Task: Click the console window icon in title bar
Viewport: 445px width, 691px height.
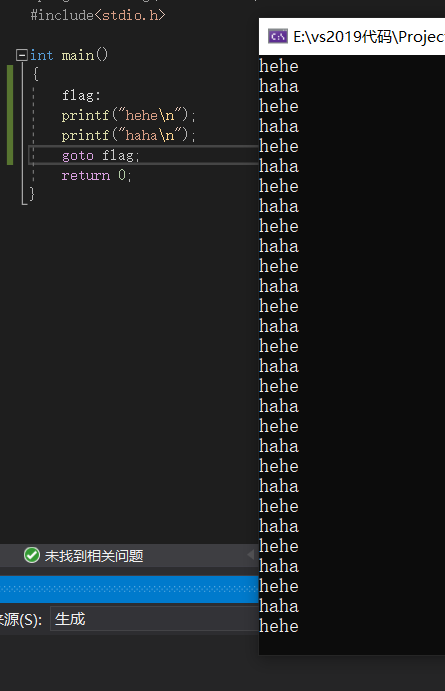Action: 278,37
